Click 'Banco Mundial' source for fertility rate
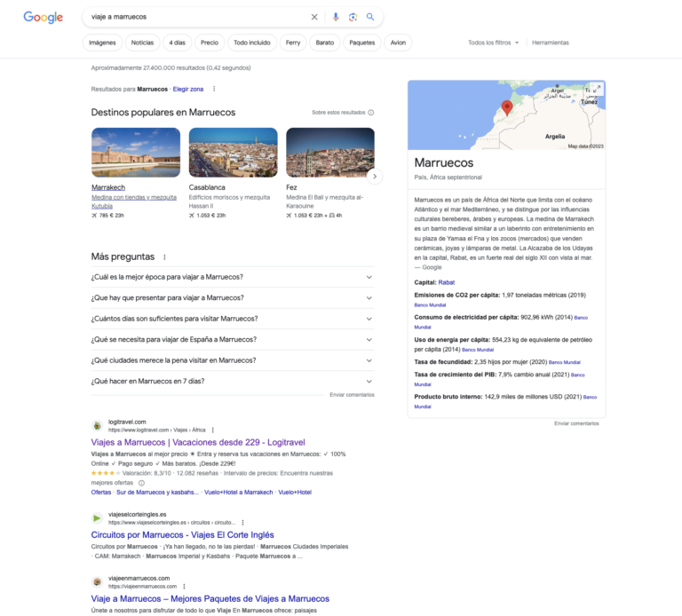This screenshot has width=682, height=616. coord(564,362)
